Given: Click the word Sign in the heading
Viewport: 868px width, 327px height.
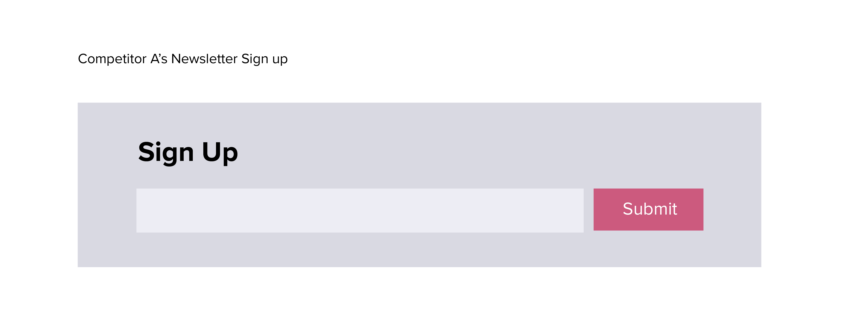Looking at the screenshot, I should point(166,153).
